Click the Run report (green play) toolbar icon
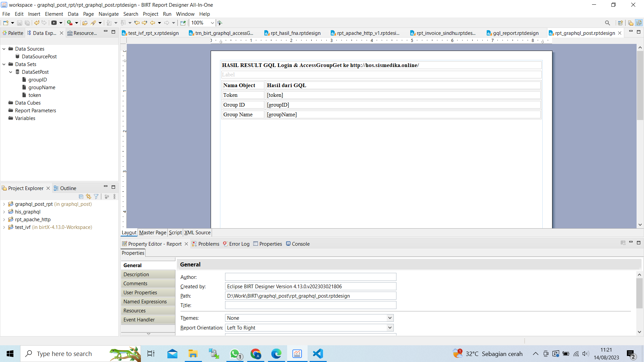Screen dimensions: 644x362 click(x=69, y=23)
